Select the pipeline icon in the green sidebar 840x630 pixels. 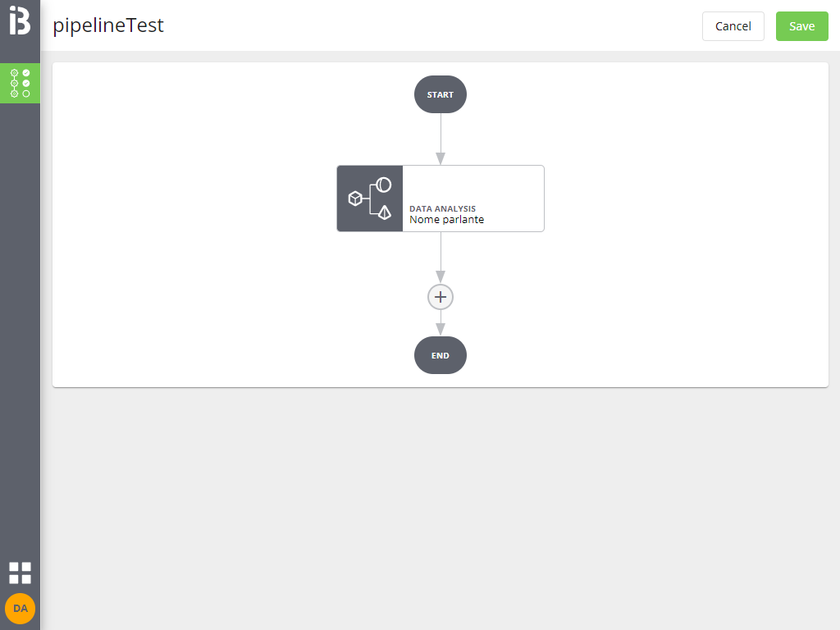[20, 83]
